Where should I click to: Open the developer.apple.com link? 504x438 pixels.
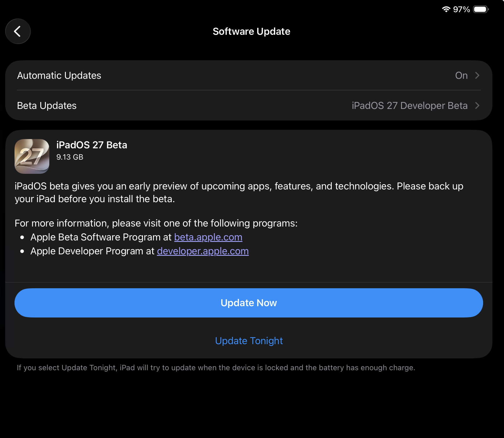pos(203,251)
